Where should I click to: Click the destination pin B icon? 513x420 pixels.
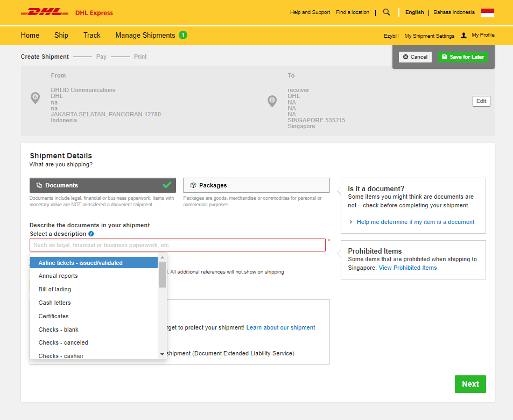[272, 101]
